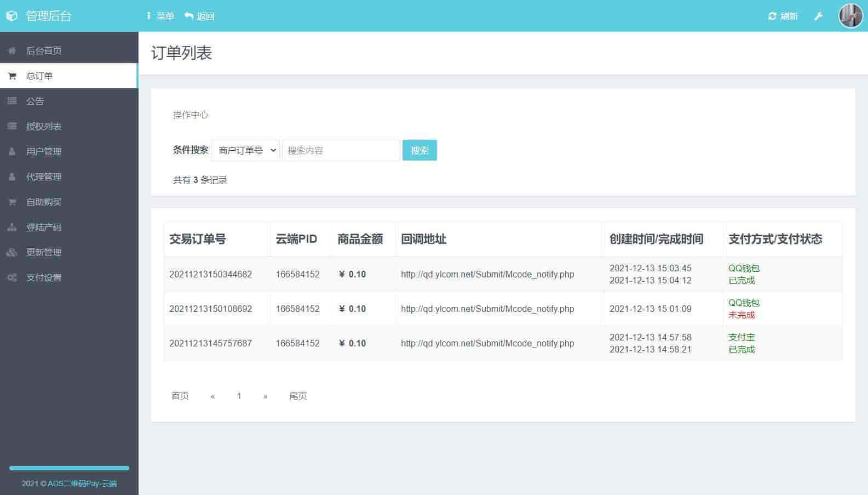Click the cloud icon beside 更新管理

tap(12, 252)
